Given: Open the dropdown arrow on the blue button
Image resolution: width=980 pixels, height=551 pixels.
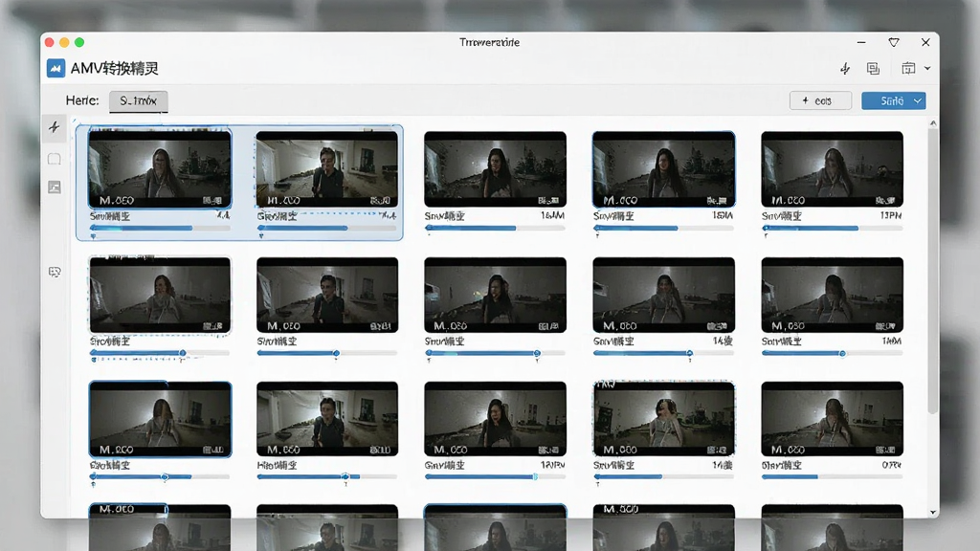Looking at the screenshot, I should tap(918, 100).
